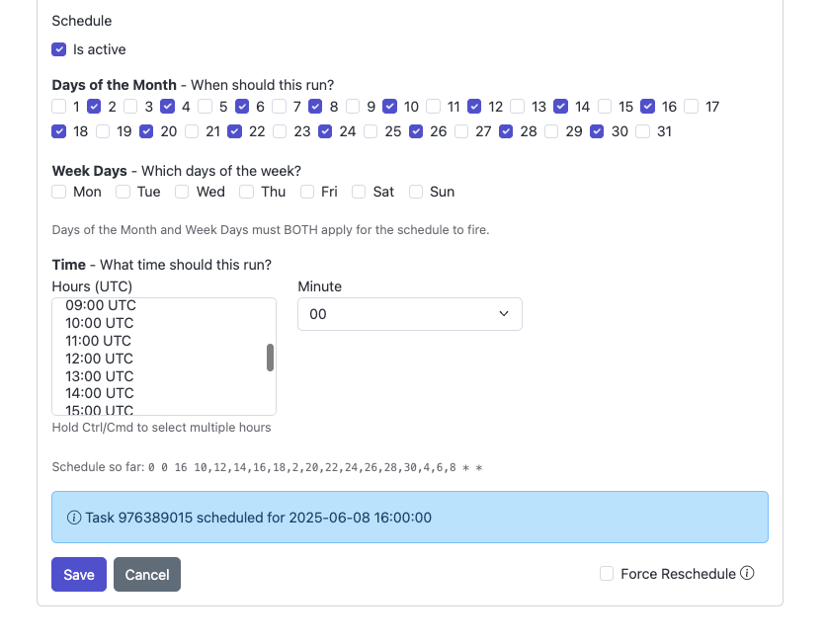825x644 pixels.
Task: Open the Minute dropdown showing 00
Action: pyautogui.click(x=410, y=314)
